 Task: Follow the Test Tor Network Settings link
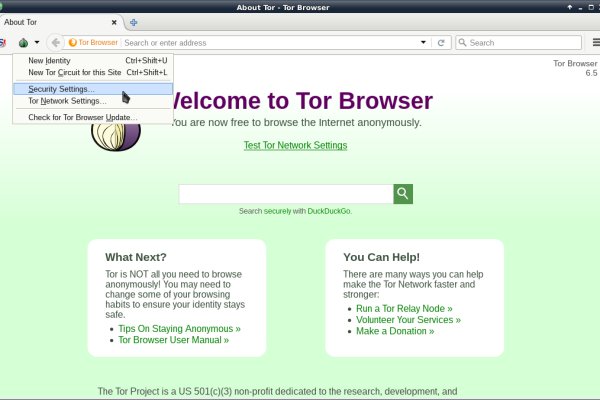[295, 145]
